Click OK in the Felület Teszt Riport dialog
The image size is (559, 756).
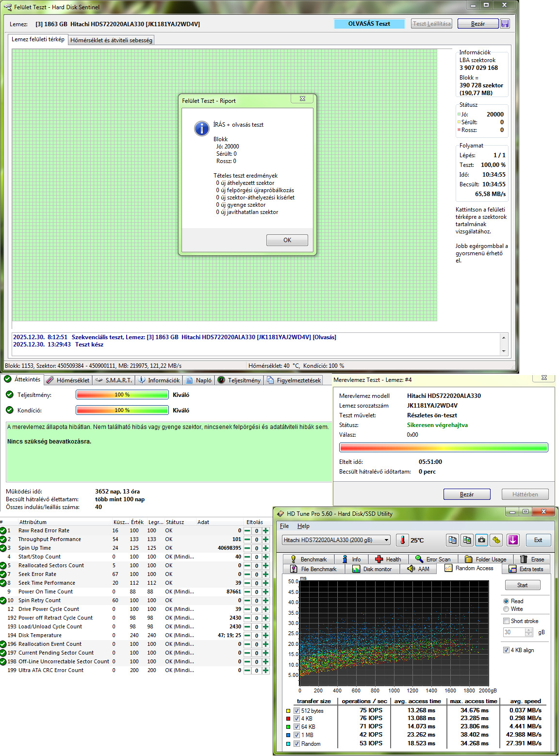(x=287, y=240)
